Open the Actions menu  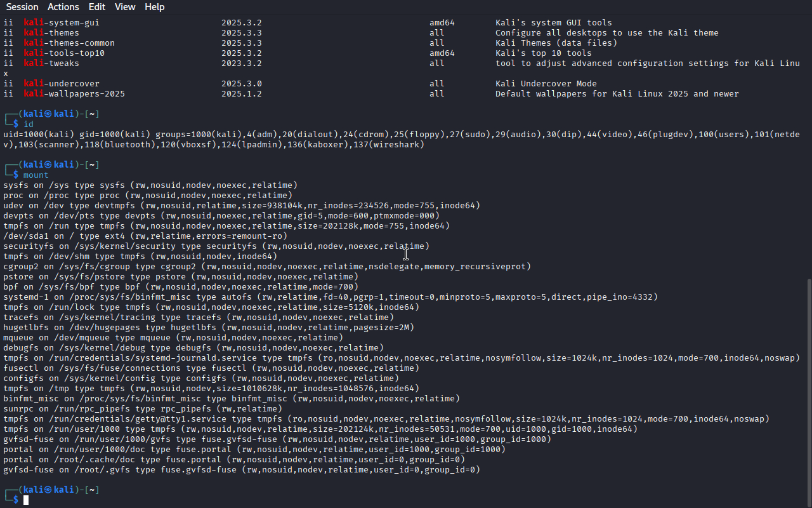tap(63, 7)
